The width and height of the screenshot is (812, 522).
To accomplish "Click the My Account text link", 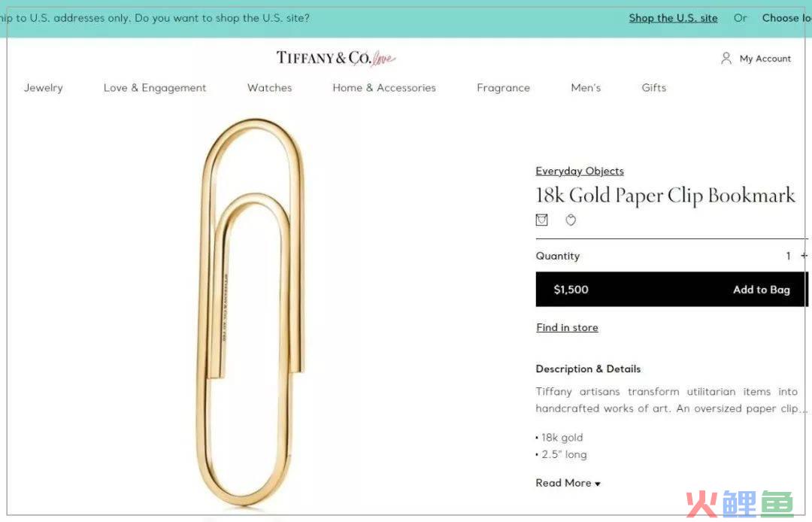I will pyautogui.click(x=765, y=59).
